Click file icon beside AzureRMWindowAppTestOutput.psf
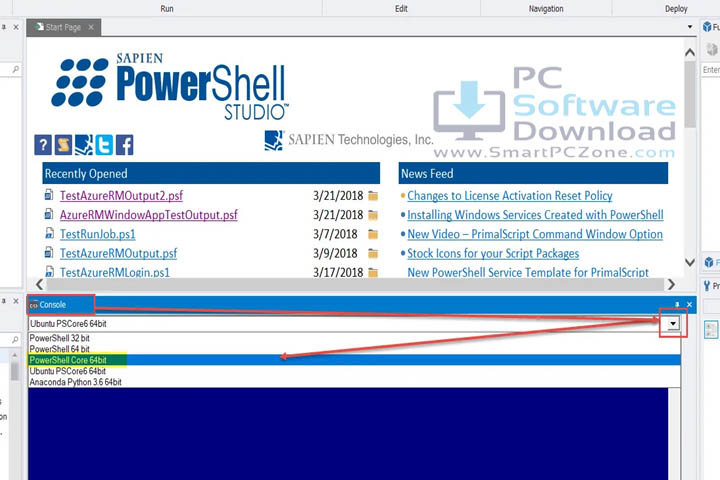This screenshot has width=720, height=480. pyautogui.click(x=49, y=214)
